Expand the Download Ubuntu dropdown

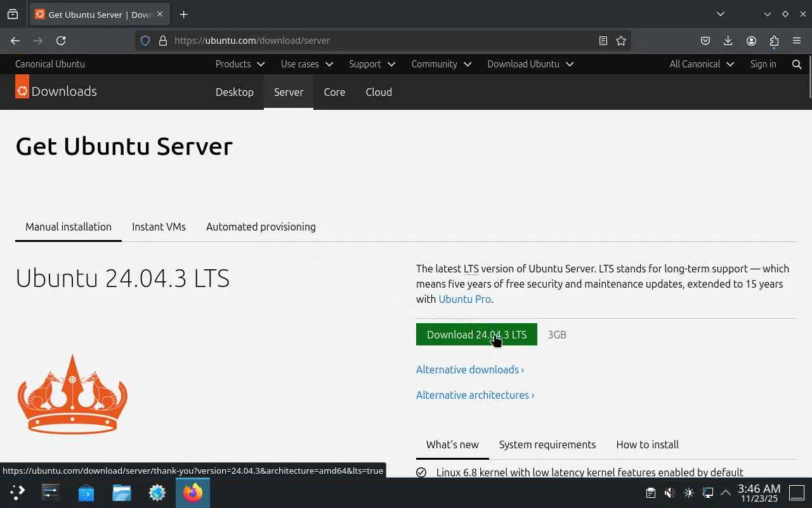pyautogui.click(x=530, y=64)
